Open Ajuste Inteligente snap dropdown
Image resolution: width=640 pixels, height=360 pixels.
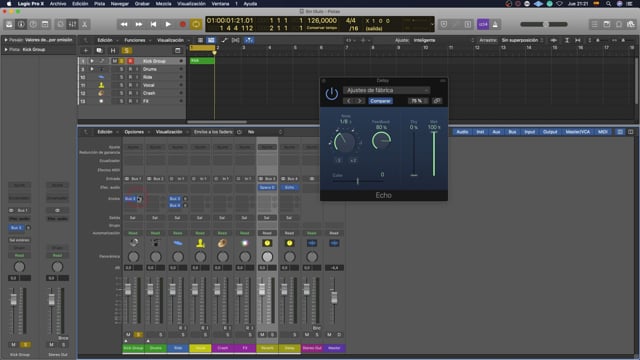(443, 40)
